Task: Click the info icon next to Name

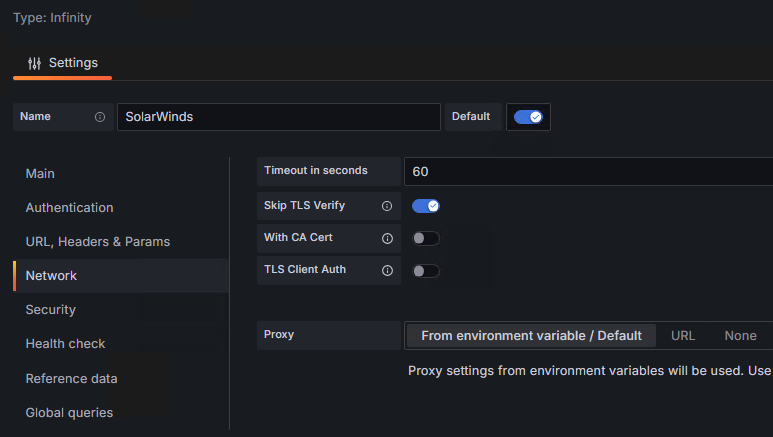Action: pos(100,117)
